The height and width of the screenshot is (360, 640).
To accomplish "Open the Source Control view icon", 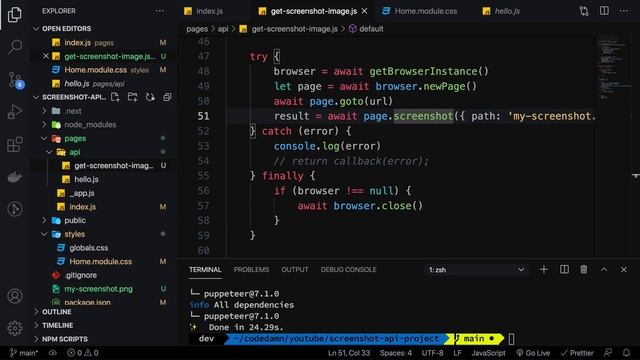I will click(16, 80).
